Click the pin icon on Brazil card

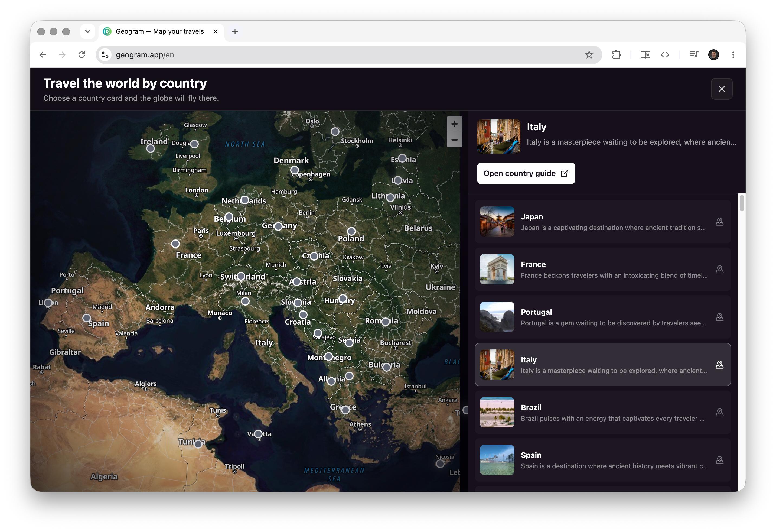click(719, 413)
